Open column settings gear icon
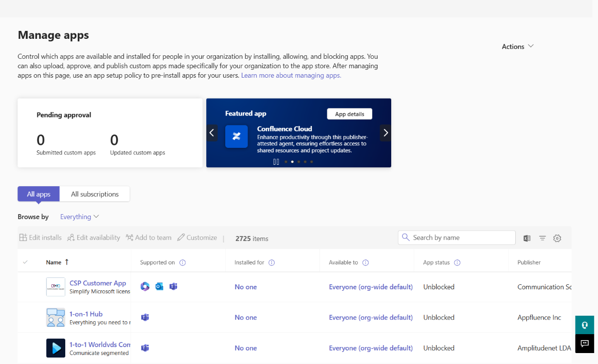 (x=557, y=238)
